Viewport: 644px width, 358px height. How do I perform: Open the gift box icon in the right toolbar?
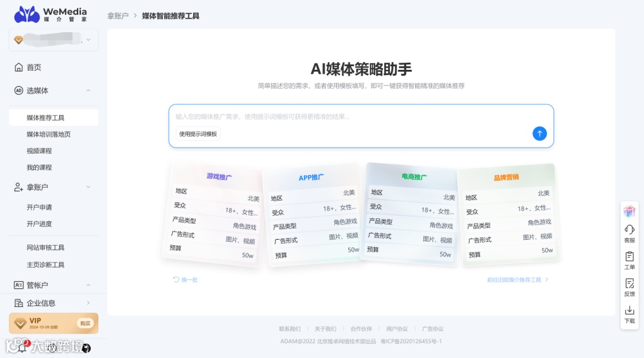[629, 211]
